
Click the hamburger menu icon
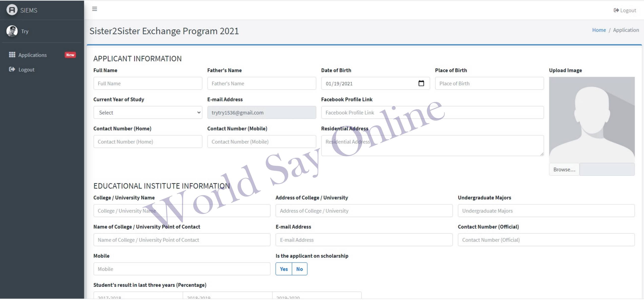[94, 9]
